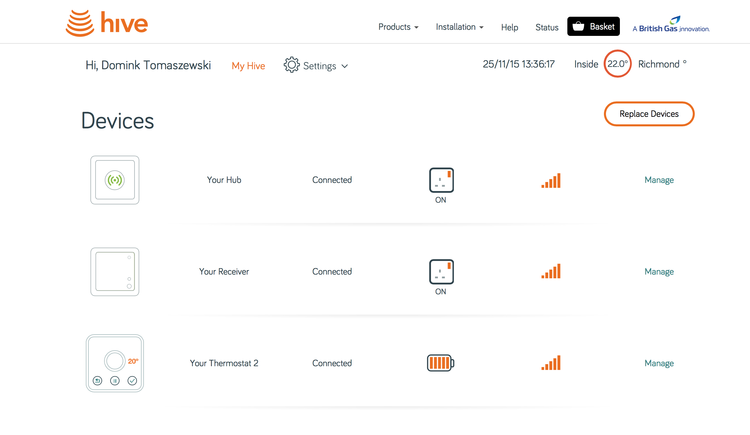750x435 pixels.
Task: Open the shopping Basket
Action: [x=593, y=27]
